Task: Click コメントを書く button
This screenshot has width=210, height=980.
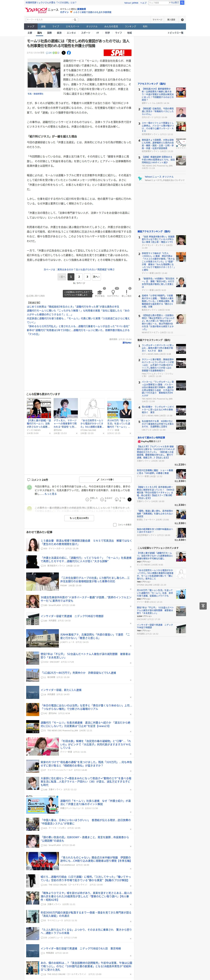Action: pos(105,480)
